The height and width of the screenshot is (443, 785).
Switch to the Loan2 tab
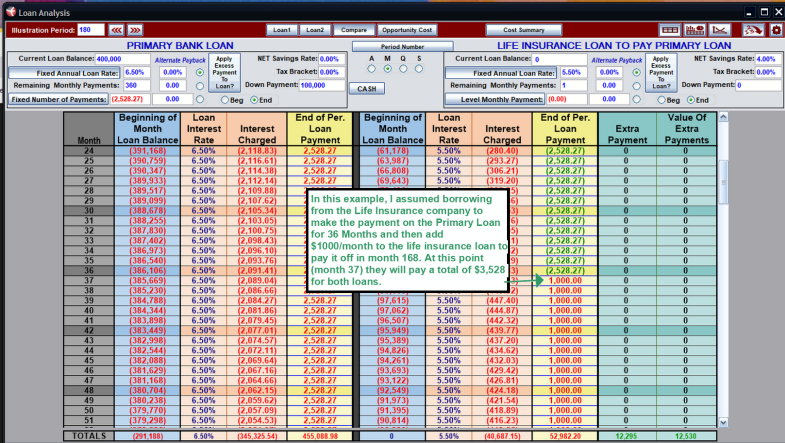(315, 30)
